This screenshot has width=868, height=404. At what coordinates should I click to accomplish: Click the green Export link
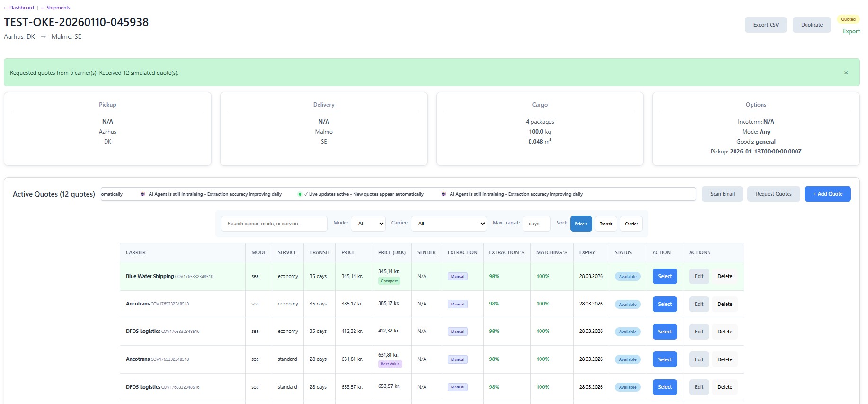point(851,31)
